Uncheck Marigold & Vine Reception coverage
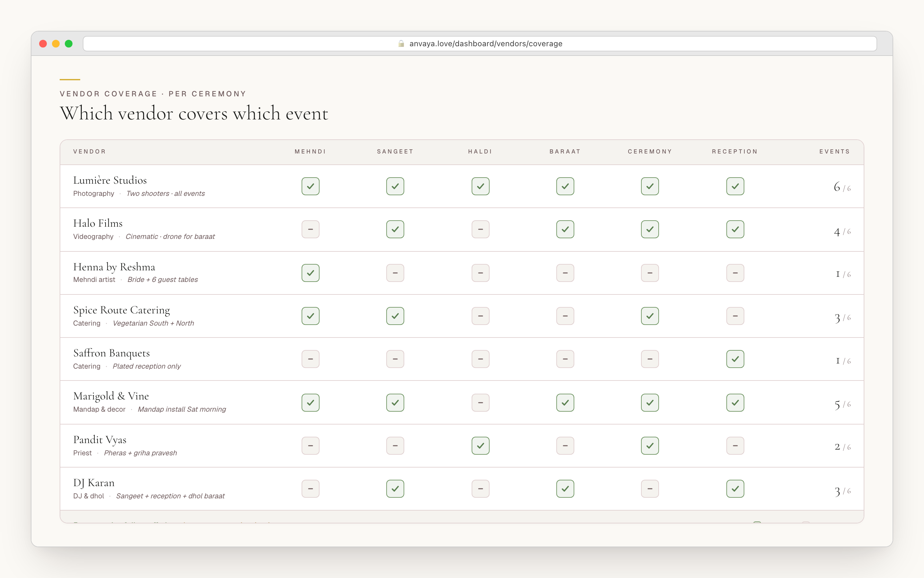 [735, 403]
